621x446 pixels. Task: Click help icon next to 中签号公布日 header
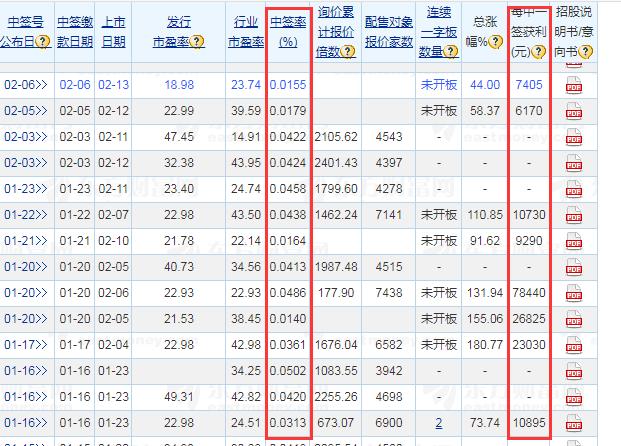tap(43, 41)
